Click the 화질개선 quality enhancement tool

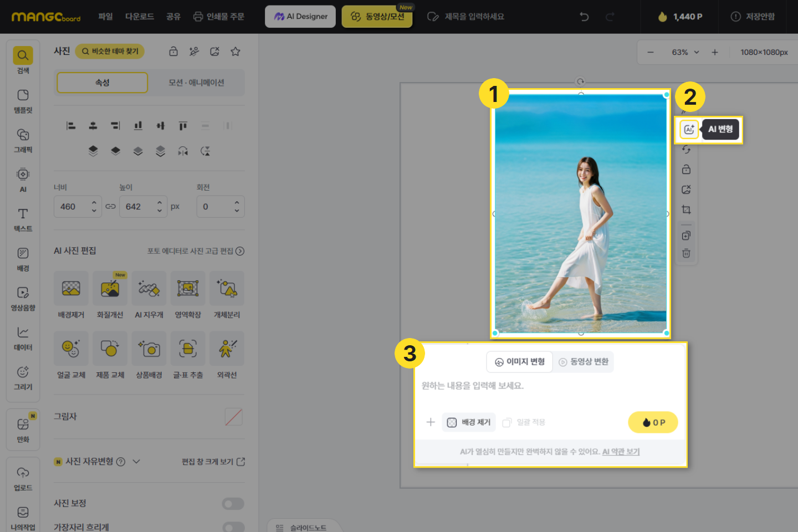point(110,295)
